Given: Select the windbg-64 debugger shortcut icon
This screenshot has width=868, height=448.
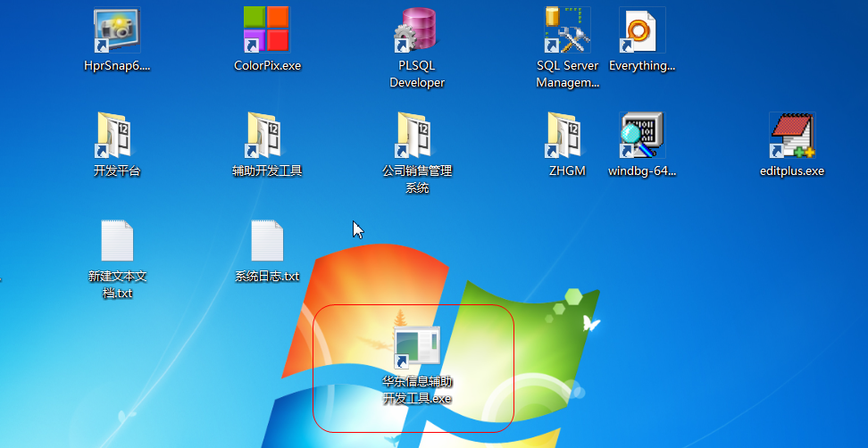Looking at the screenshot, I should point(643,135).
